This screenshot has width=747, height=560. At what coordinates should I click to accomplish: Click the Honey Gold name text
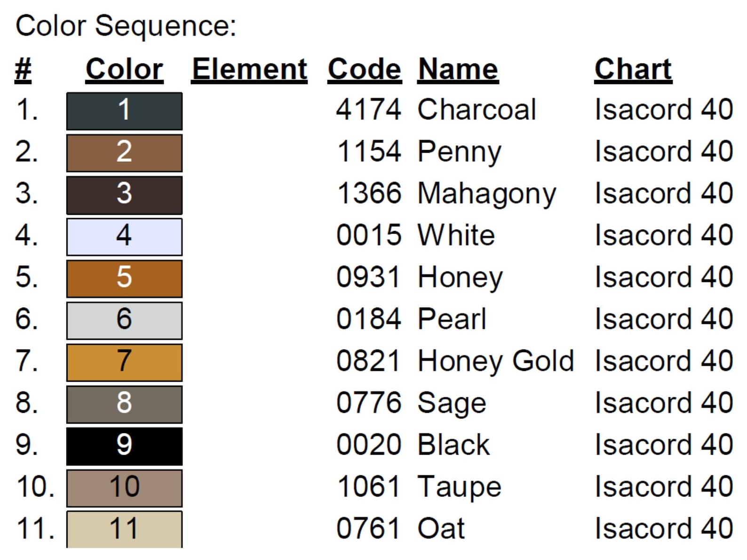click(496, 362)
